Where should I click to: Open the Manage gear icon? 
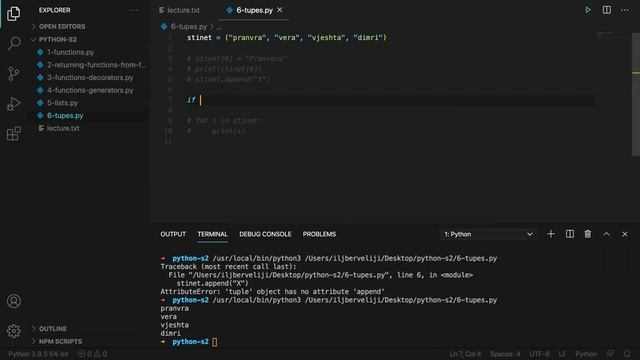point(14,331)
